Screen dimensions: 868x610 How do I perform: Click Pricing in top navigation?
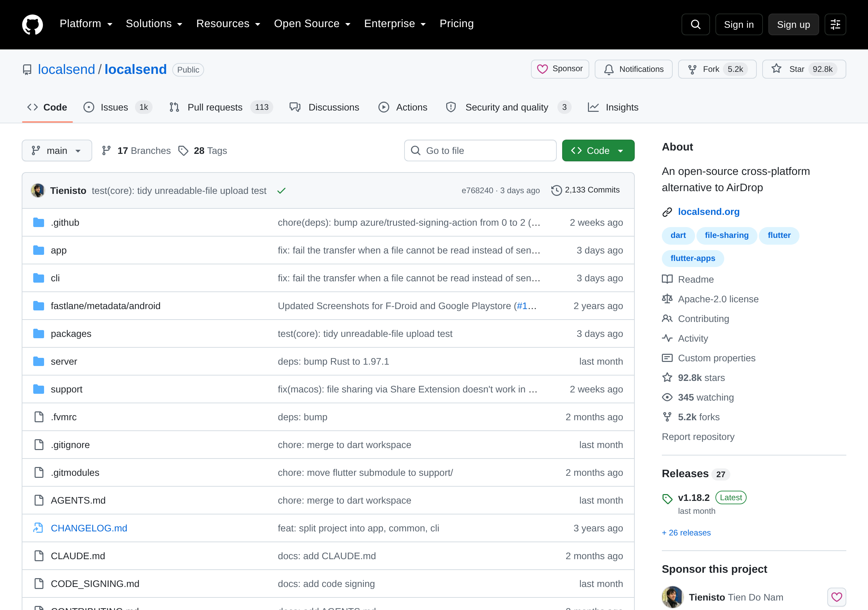tap(456, 24)
